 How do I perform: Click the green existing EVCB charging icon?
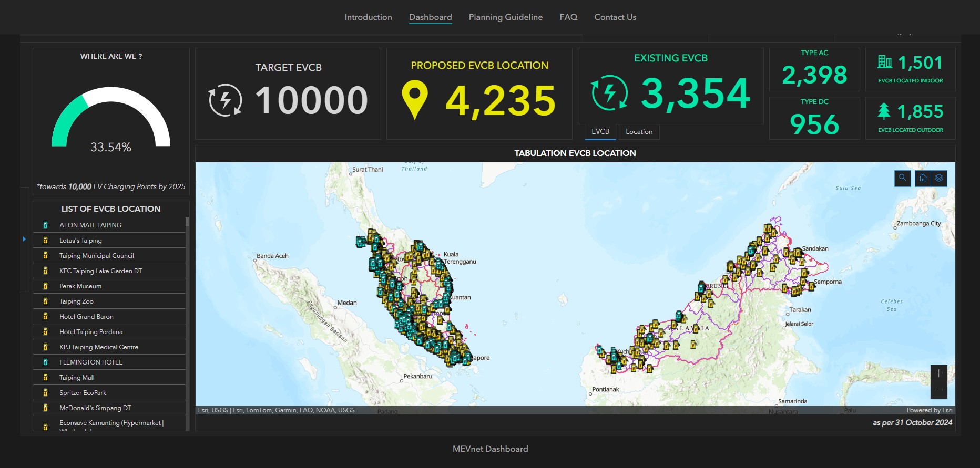click(609, 93)
